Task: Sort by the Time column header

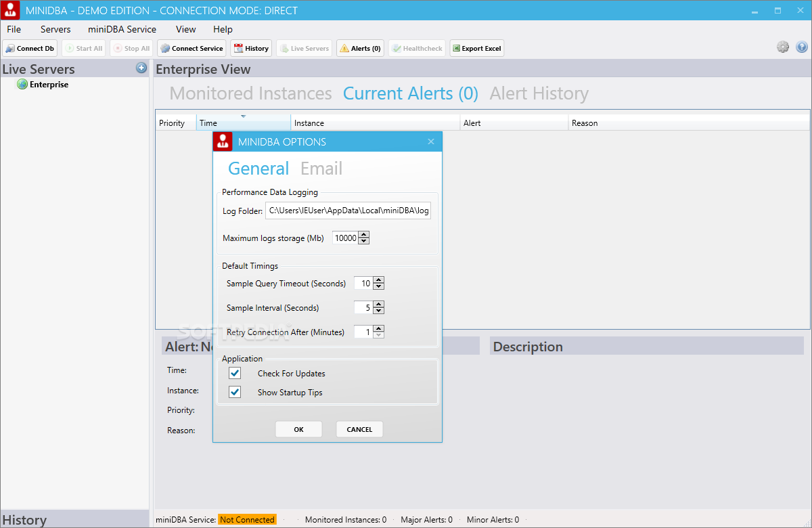Action: 244,123
